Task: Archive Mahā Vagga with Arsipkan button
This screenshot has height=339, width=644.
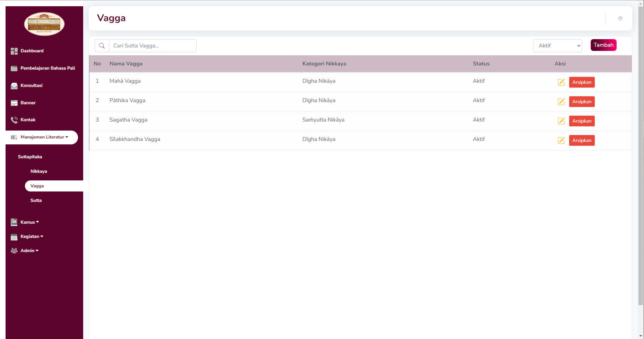Action: click(582, 82)
